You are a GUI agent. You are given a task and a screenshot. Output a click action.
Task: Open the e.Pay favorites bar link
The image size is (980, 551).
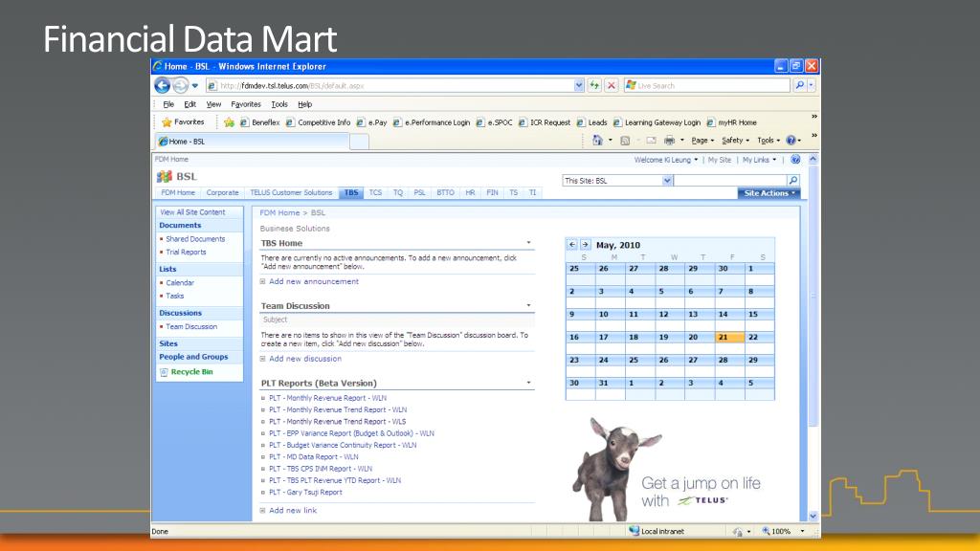coord(372,122)
